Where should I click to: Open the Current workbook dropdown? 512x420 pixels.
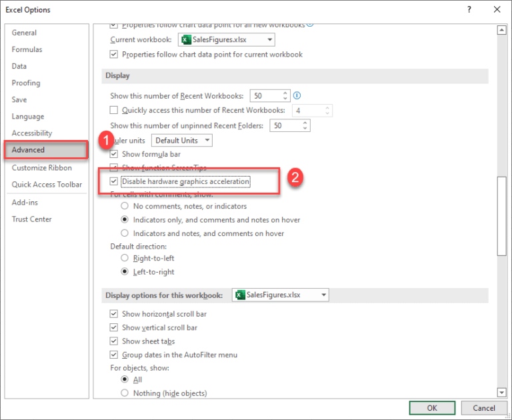click(x=226, y=40)
